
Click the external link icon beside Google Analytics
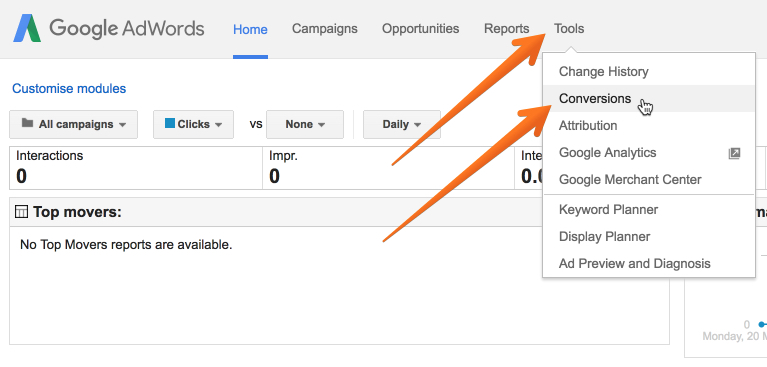[734, 153]
